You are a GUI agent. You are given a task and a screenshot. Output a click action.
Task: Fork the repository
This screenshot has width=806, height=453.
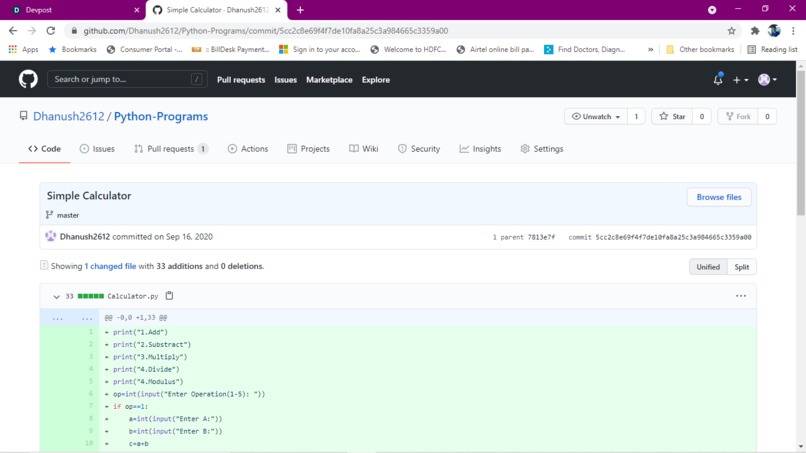coord(738,117)
